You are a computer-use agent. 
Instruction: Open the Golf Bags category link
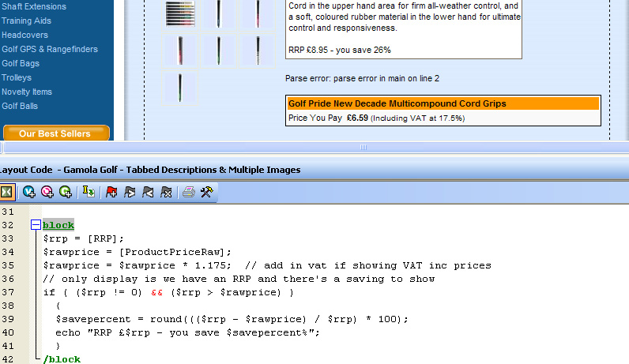21,63
